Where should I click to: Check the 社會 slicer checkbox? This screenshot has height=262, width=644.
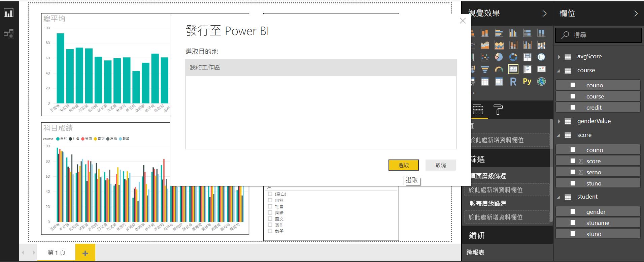(270, 206)
